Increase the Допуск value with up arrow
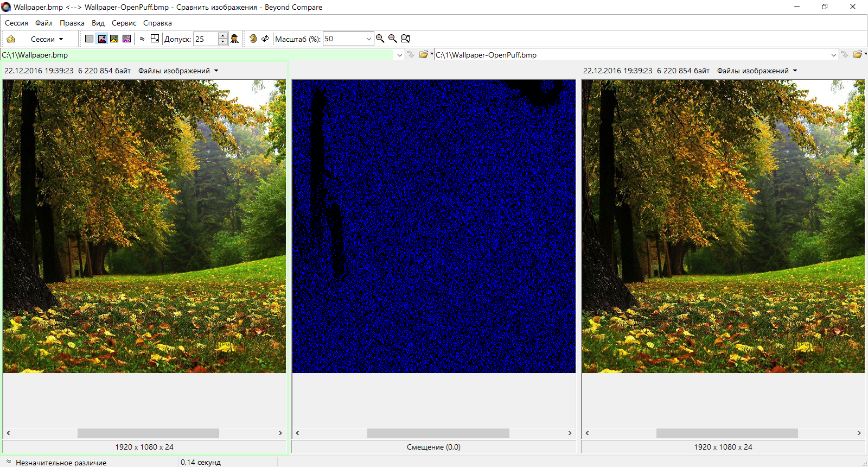The image size is (868, 467). click(223, 36)
